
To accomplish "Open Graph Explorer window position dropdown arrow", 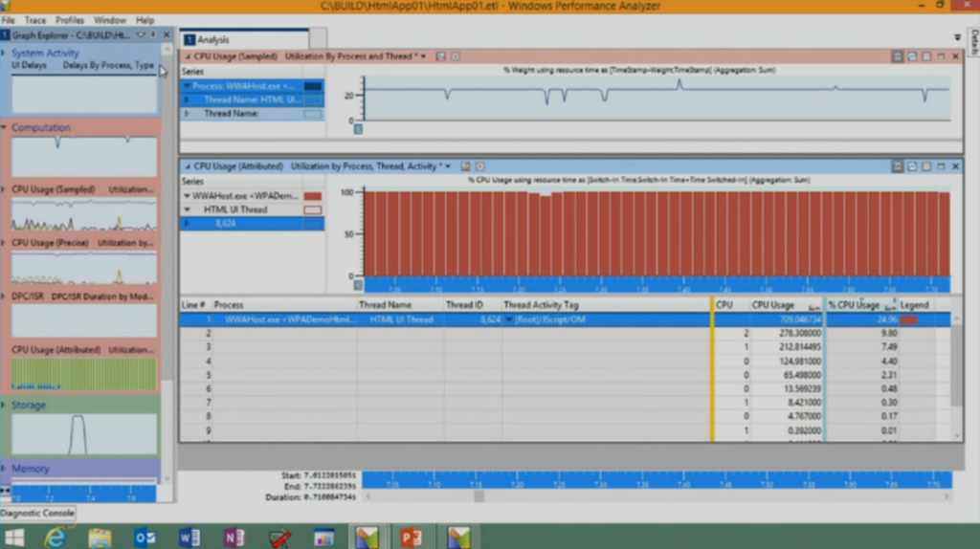I will pyautogui.click(x=141, y=35).
